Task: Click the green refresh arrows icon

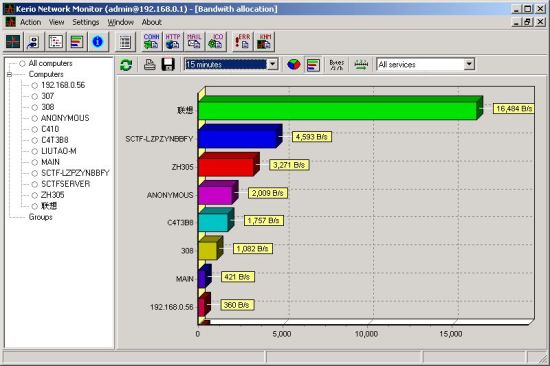Action: pos(126,65)
